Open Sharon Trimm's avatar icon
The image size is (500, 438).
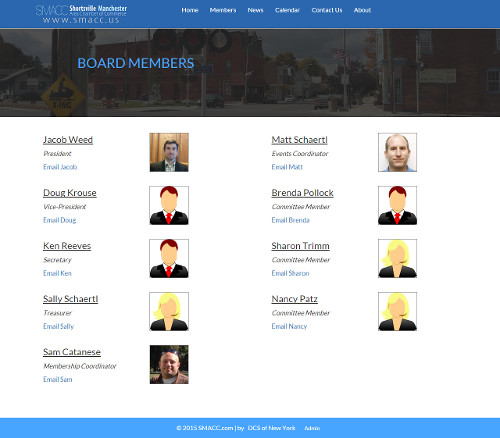pos(397,258)
